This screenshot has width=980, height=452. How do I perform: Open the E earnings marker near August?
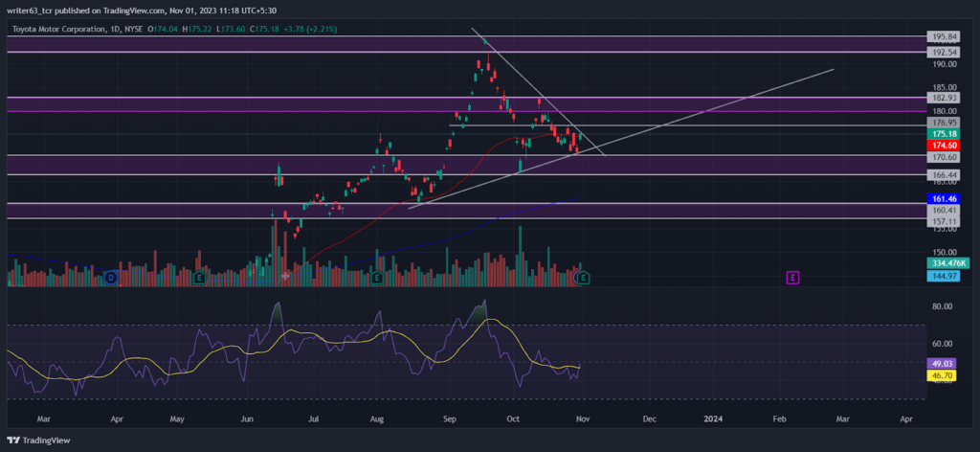pyautogui.click(x=376, y=277)
